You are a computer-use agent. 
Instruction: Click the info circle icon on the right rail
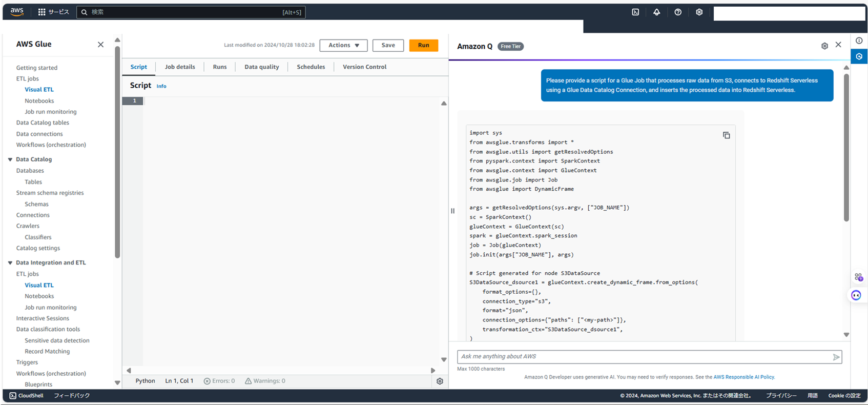(x=859, y=40)
